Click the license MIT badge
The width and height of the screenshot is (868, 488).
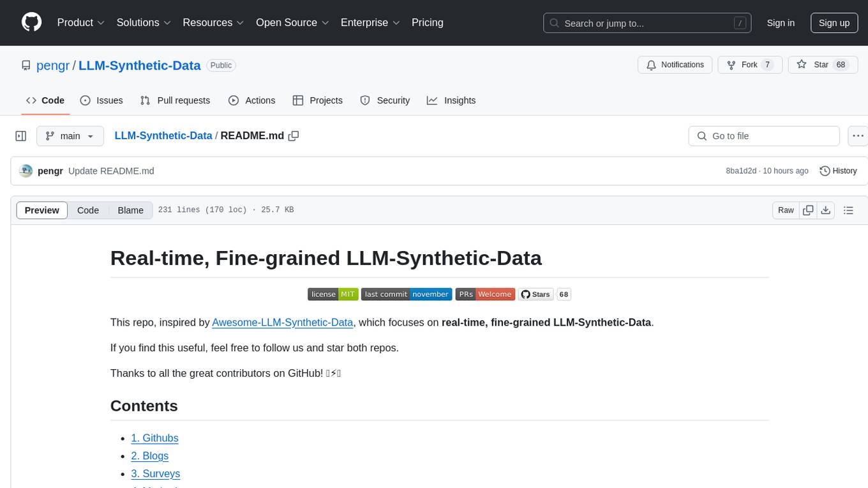(x=333, y=294)
